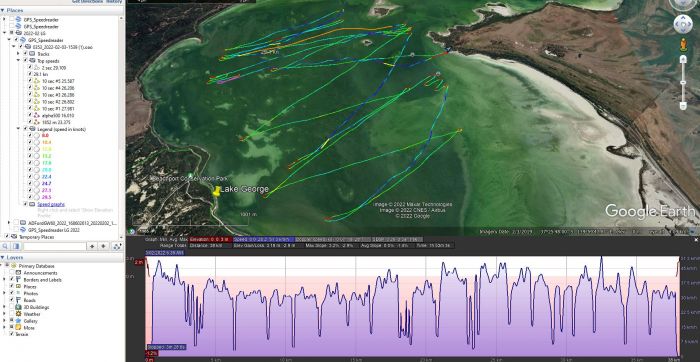
Task: Toggle the places panel view icon
Action: point(16,246)
